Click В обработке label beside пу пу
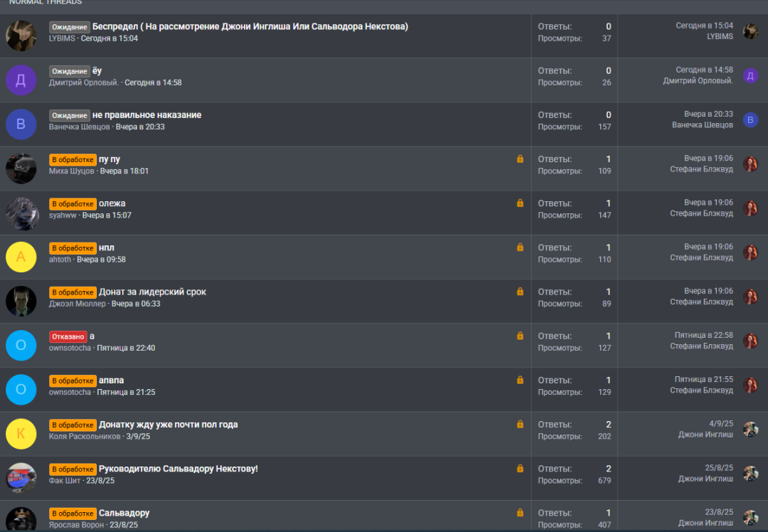The height and width of the screenshot is (532, 768). point(73,160)
